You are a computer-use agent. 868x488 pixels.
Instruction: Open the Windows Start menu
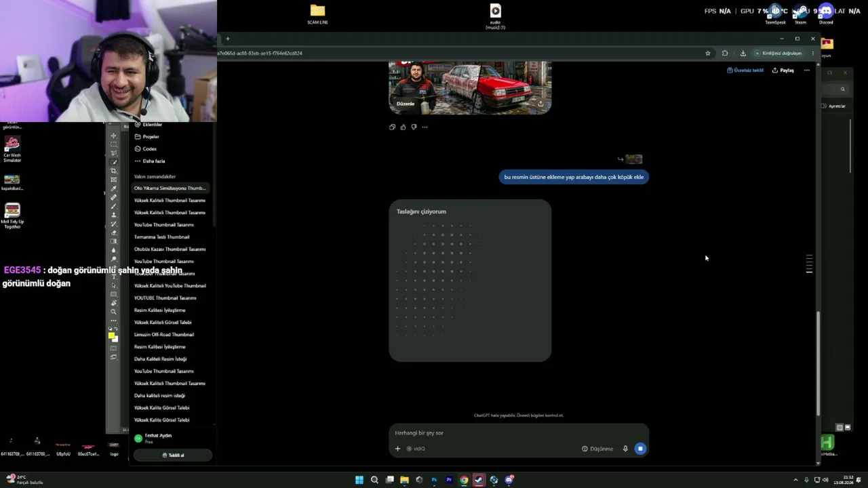click(x=359, y=480)
